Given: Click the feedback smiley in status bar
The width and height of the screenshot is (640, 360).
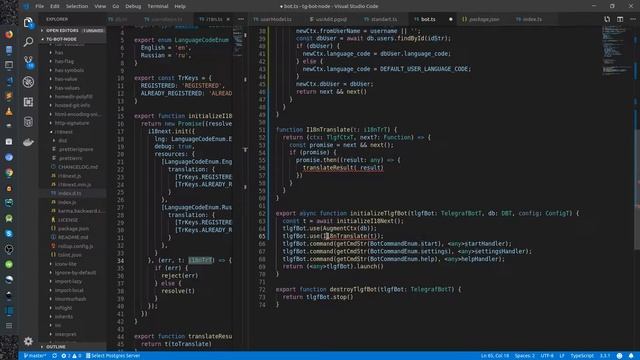Looking at the screenshot, I should [620, 356].
